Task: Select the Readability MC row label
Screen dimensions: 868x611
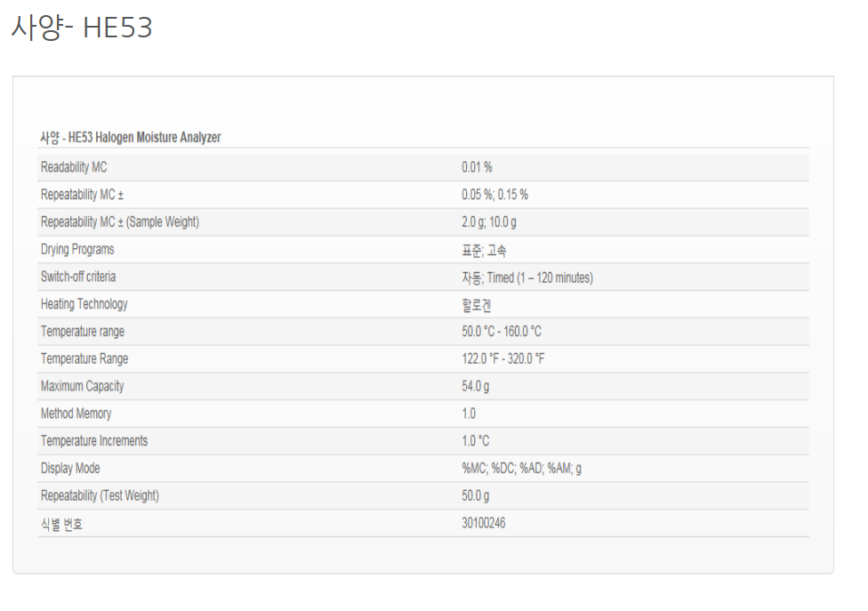Action: (x=74, y=167)
